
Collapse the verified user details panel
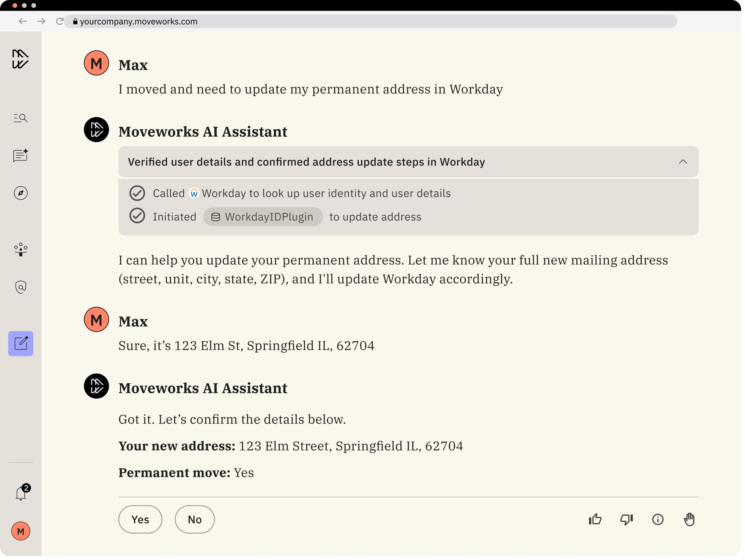pos(683,162)
